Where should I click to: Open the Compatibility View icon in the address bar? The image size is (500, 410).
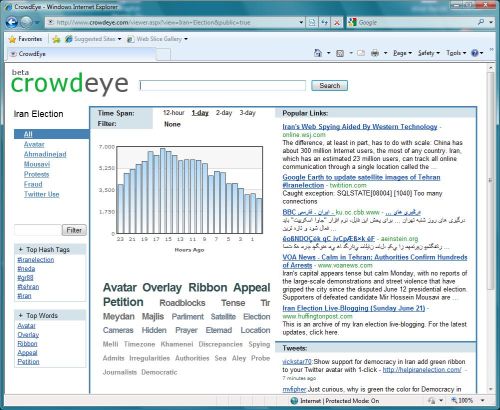click(312, 22)
